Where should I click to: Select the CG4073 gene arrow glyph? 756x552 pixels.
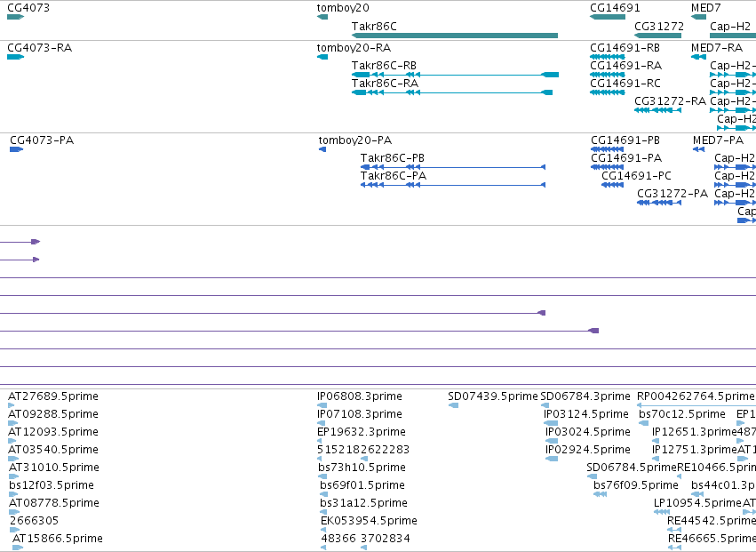pyautogui.click(x=15, y=17)
